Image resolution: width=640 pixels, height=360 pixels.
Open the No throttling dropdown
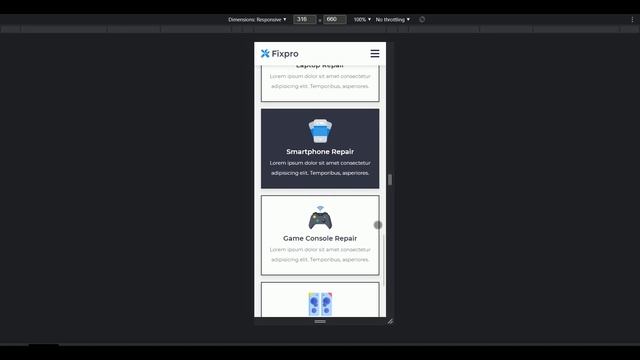[393, 20]
